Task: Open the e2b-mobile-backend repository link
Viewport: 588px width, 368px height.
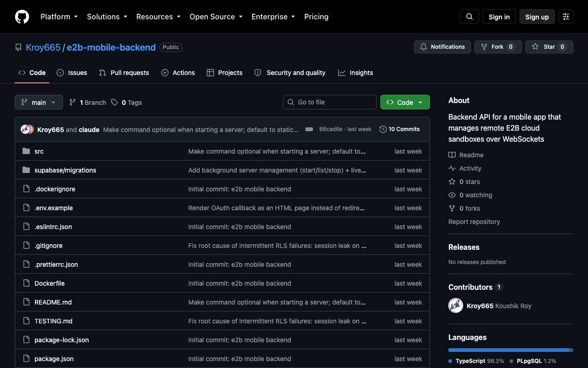Action: point(111,47)
